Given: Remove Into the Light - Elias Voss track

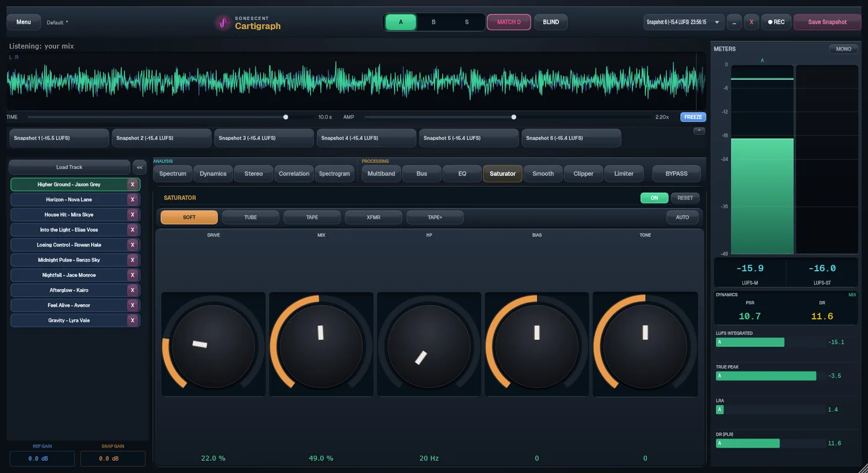Looking at the screenshot, I should [x=133, y=229].
